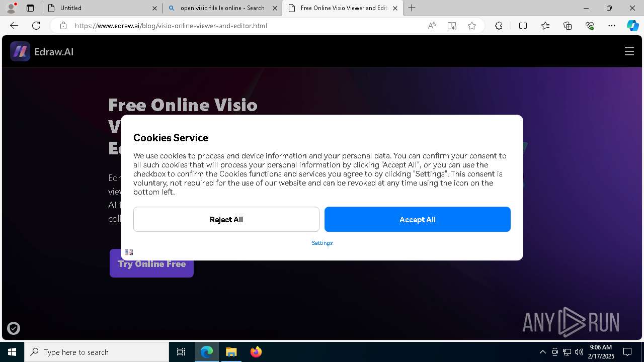Viewport: 644px width, 362px height.
Task: Close the open visio file search tab
Action: (x=275, y=8)
